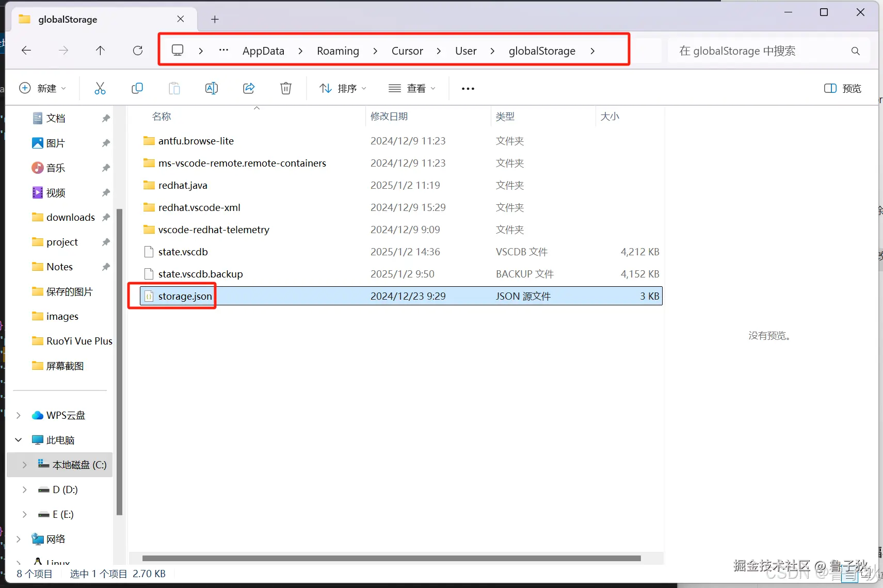Expand the 本地磁盘 (C:) drive node
Viewport: 883px width, 588px height.
[25, 465]
